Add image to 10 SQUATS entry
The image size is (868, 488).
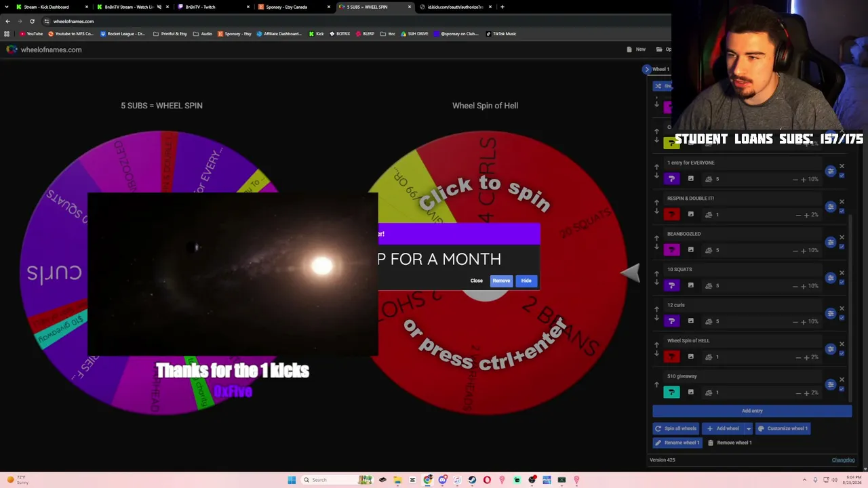click(691, 285)
